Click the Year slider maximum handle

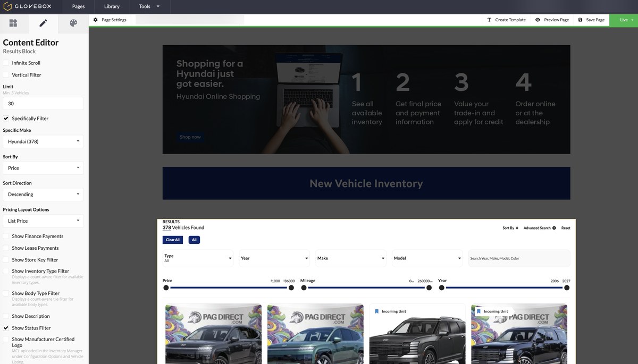coord(567,287)
